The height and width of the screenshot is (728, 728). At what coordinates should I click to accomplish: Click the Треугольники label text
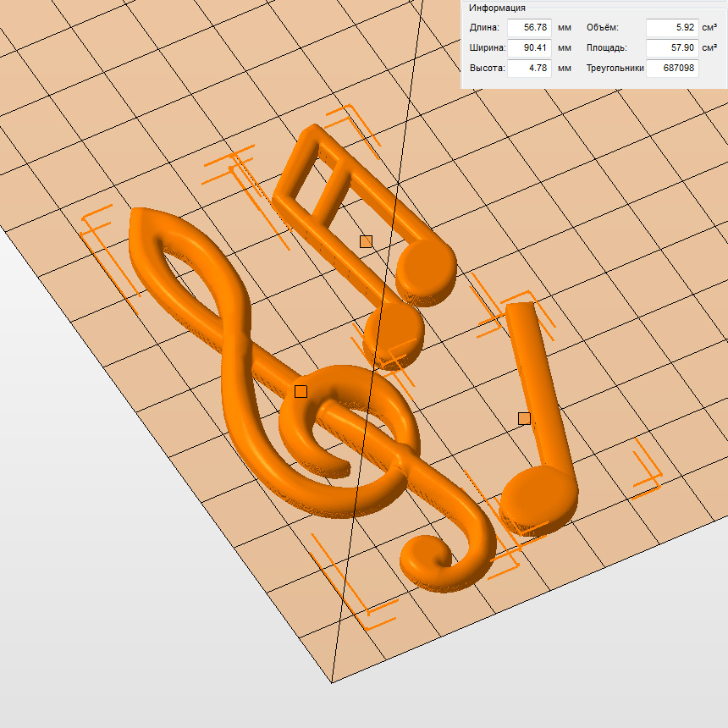click(x=615, y=69)
